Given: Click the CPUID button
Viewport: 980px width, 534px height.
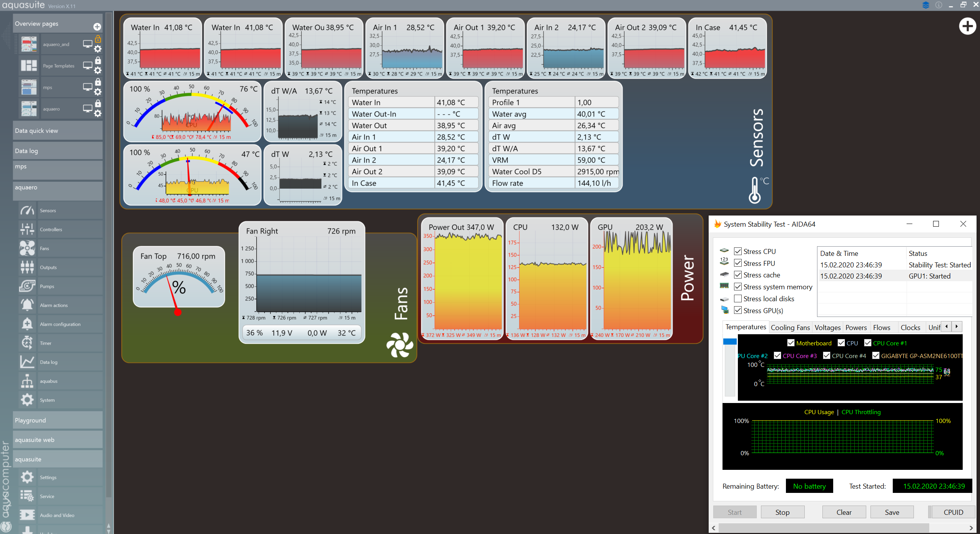Looking at the screenshot, I should (x=953, y=512).
